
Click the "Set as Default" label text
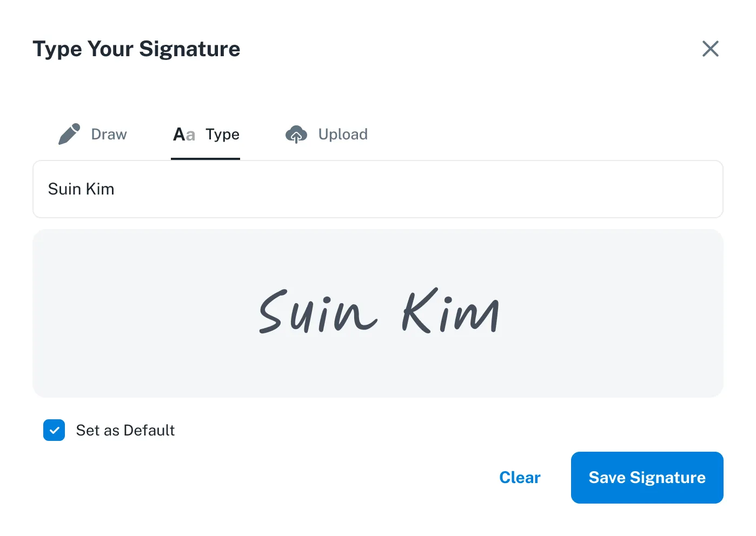click(x=125, y=430)
